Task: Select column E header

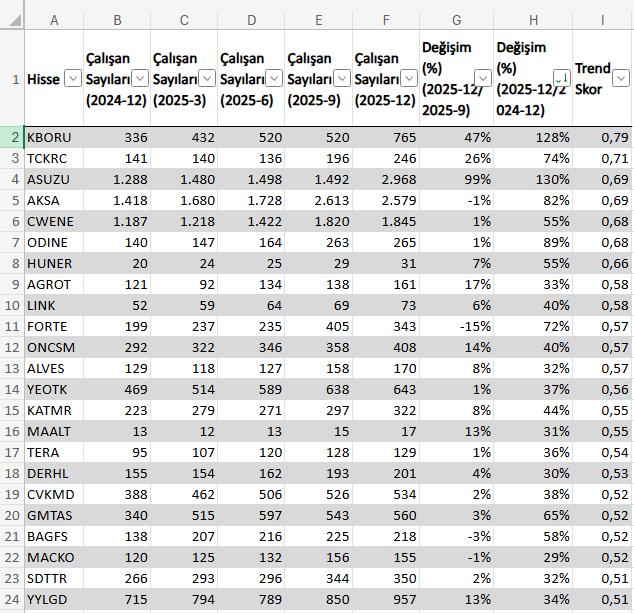Action: point(319,20)
